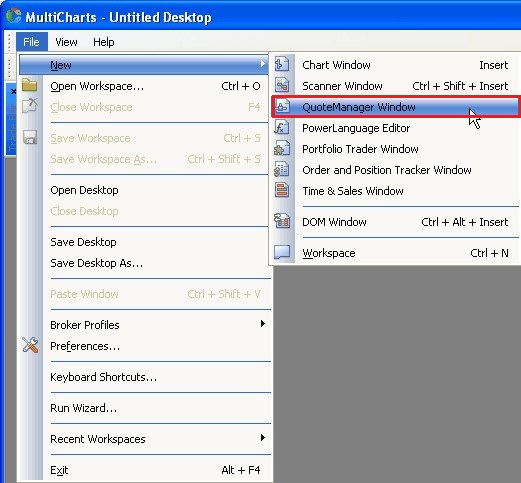Choose Workspace in the New submenu
Image resolution: width=521 pixels, height=483 pixels.
coord(395,253)
